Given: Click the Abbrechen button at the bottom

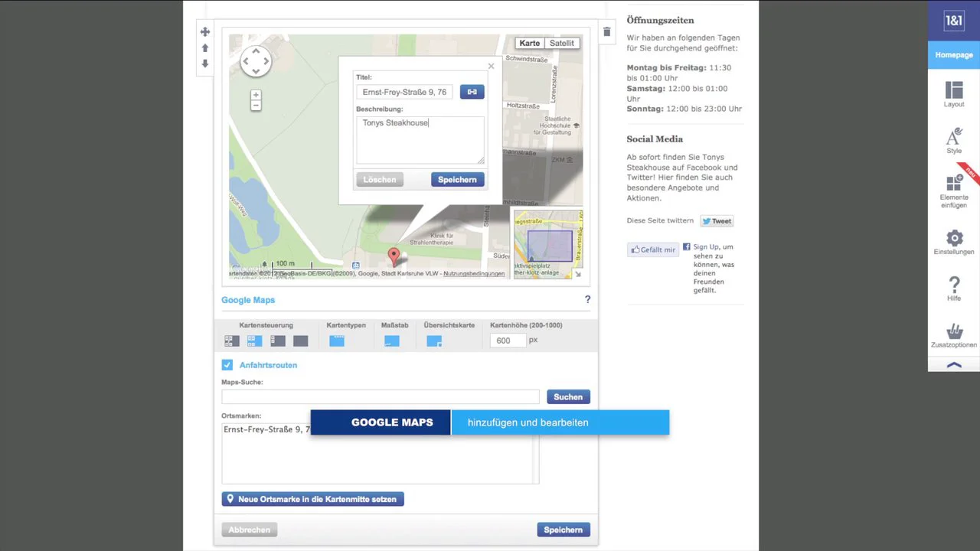Looking at the screenshot, I should pos(250,530).
